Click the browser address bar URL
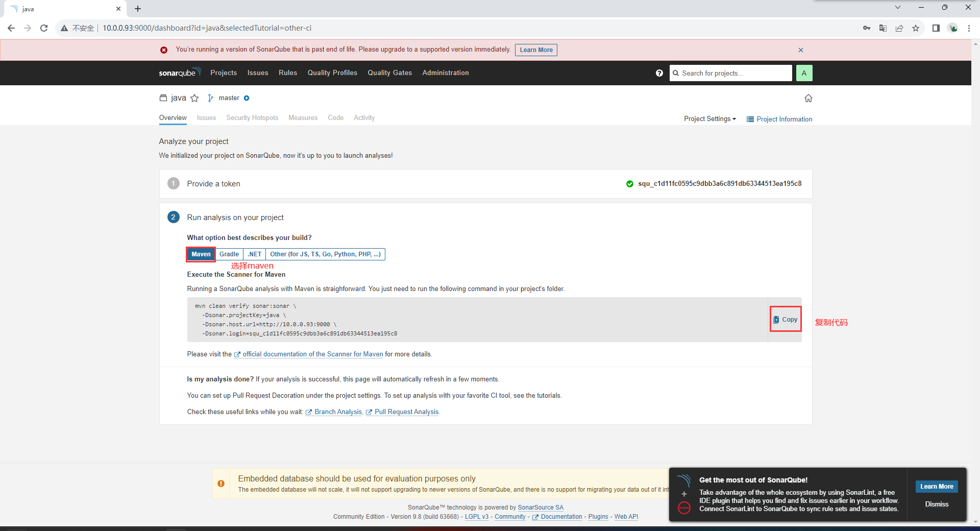Screen dimensions: 980x531 (x=207, y=28)
